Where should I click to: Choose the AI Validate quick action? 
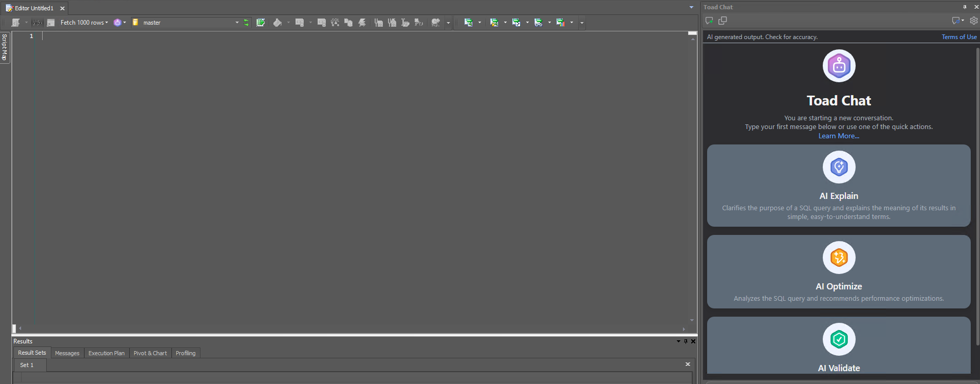coord(839,345)
